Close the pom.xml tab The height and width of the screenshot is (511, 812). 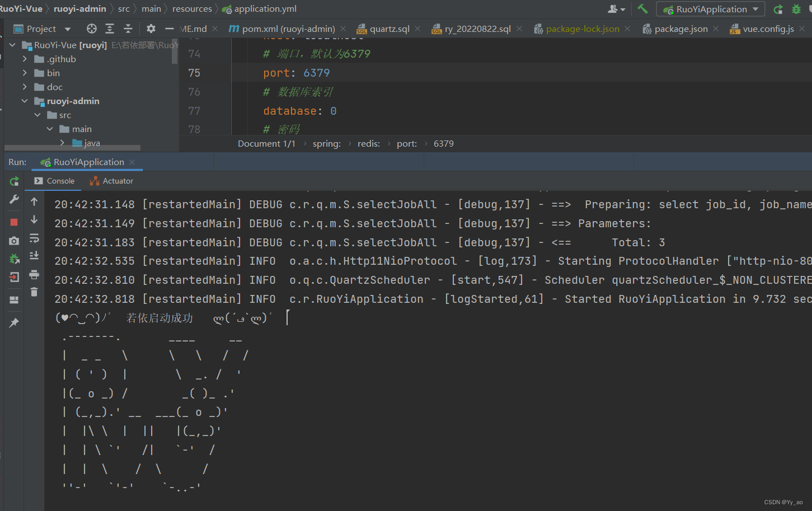click(343, 29)
